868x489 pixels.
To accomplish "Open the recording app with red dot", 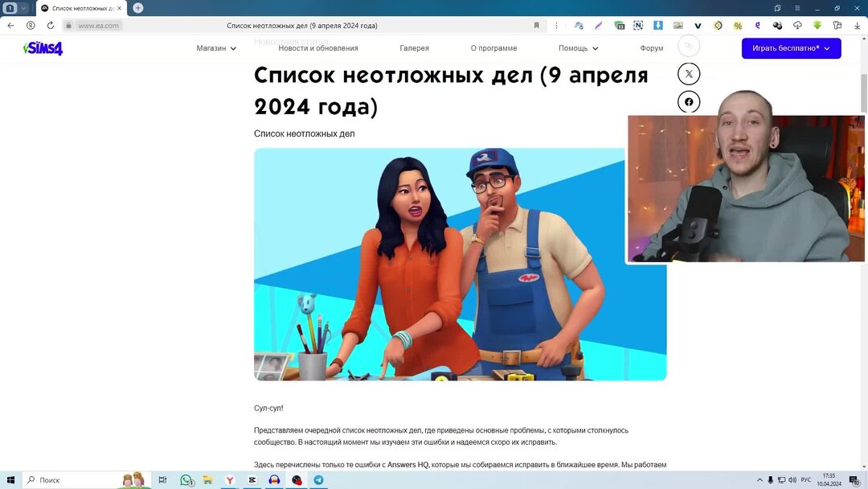I will click(297, 479).
